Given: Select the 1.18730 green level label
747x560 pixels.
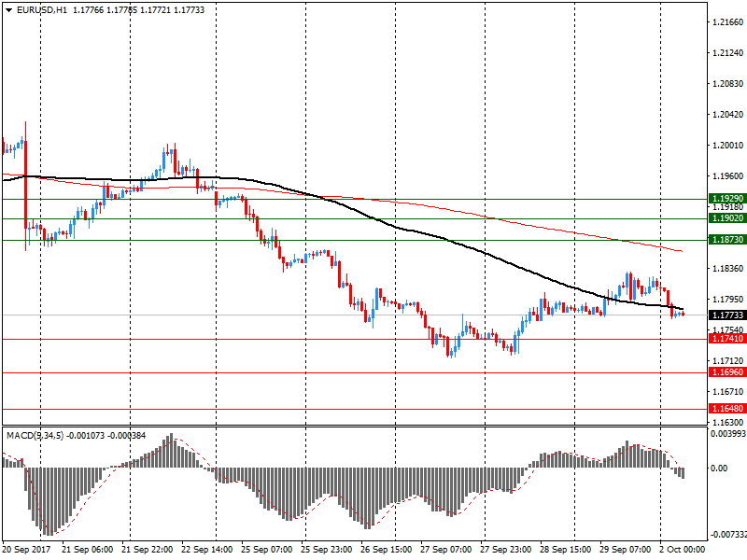Looking at the screenshot, I should [727, 240].
